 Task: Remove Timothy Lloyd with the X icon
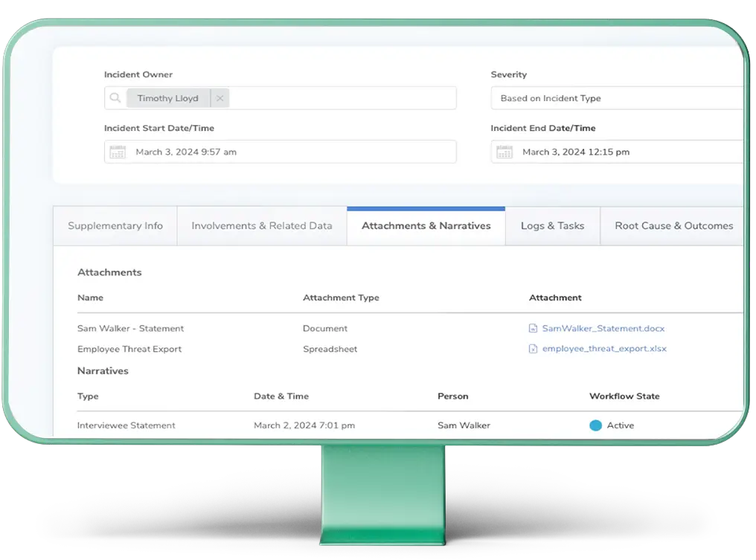click(220, 98)
